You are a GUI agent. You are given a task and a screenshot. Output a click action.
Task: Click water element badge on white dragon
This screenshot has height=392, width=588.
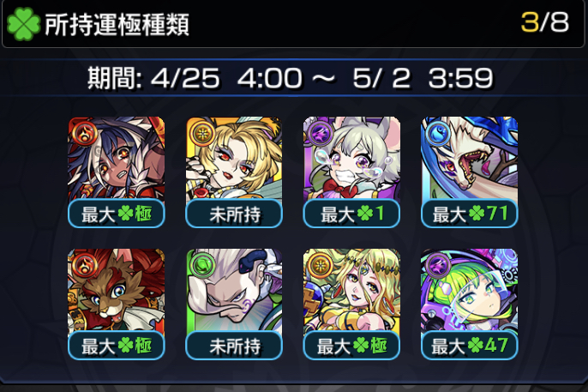tap(438, 133)
